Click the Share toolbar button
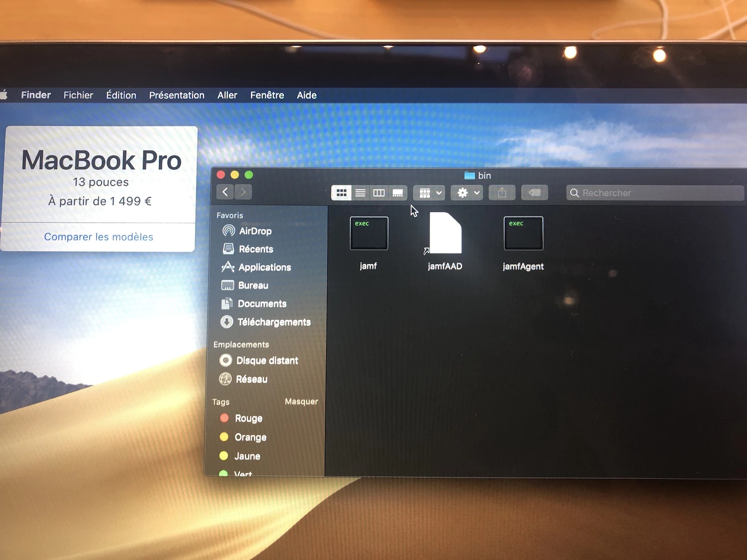Image resolution: width=747 pixels, height=560 pixels. [502, 192]
